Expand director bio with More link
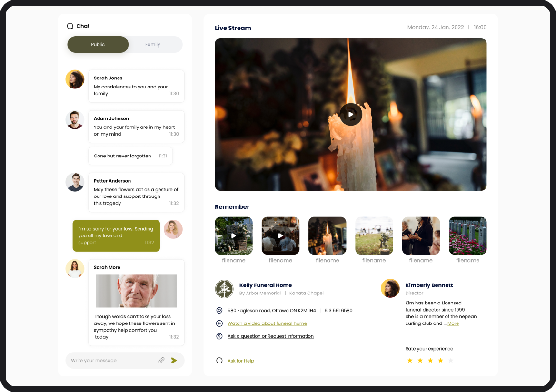The image size is (556, 392). [453, 323]
